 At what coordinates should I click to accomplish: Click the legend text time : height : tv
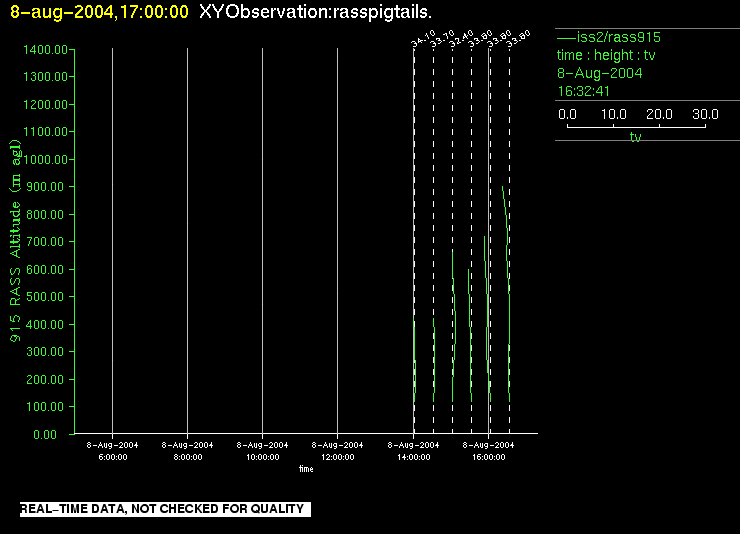click(x=606, y=55)
